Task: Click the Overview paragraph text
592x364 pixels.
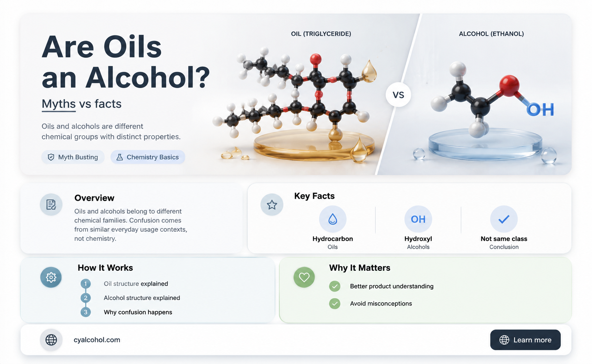Action: [131, 225]
